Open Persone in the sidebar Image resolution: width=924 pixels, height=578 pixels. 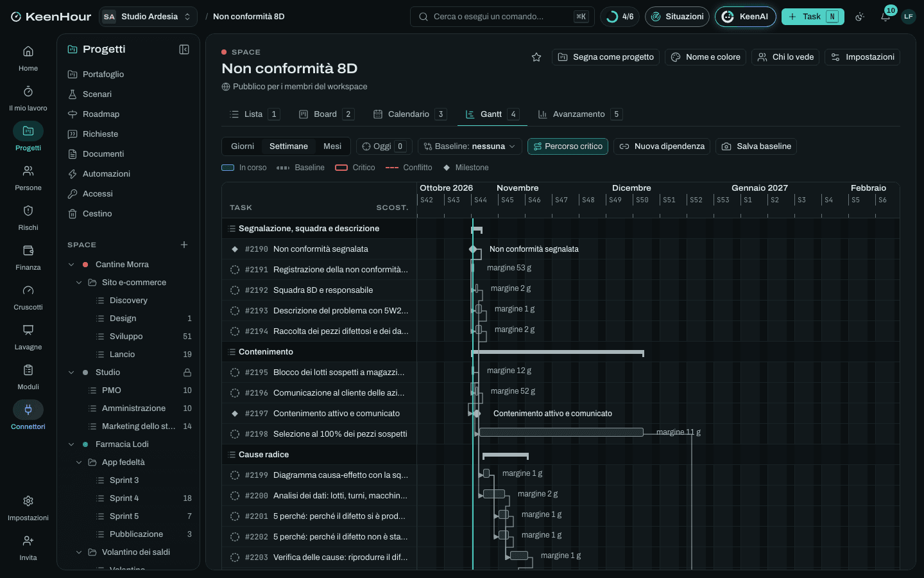[28, 177]
